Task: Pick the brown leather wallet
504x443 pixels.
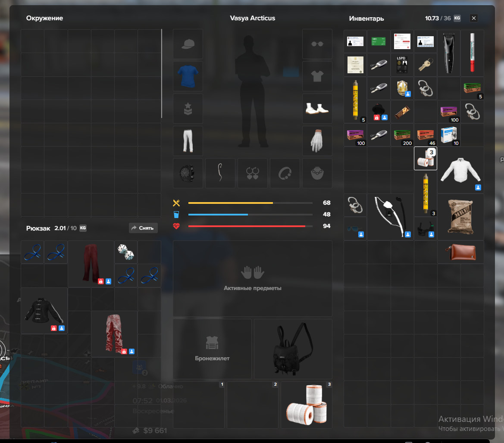Action: pyautogui.click(x=460, y=252)
